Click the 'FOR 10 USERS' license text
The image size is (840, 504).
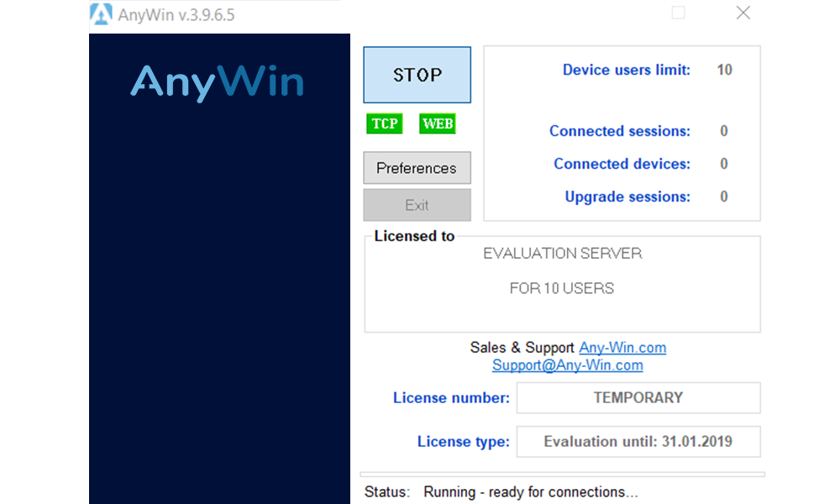561,289
